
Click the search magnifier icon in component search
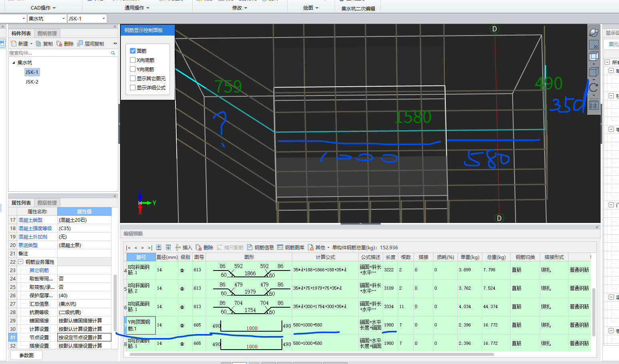(113, 53)
